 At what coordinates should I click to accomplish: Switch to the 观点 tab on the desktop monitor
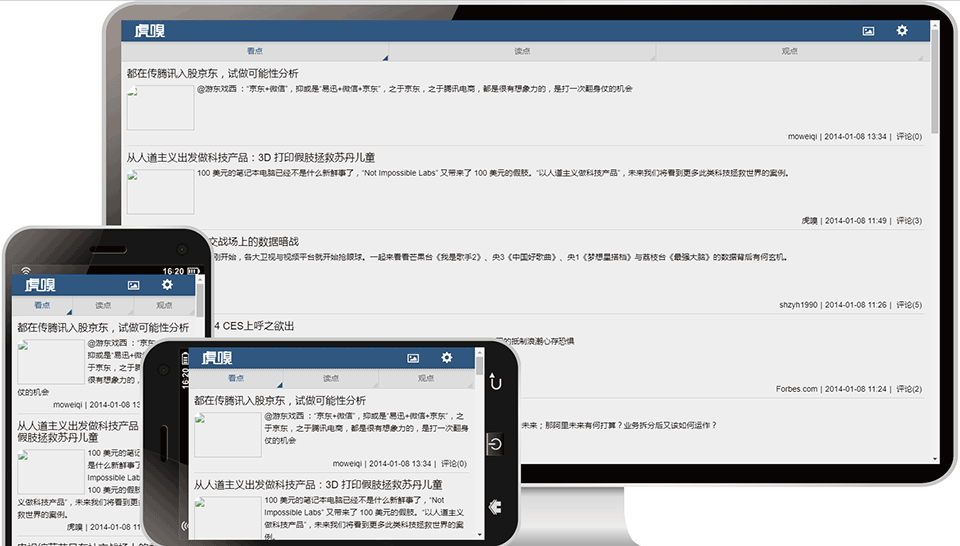pos(790,51)
